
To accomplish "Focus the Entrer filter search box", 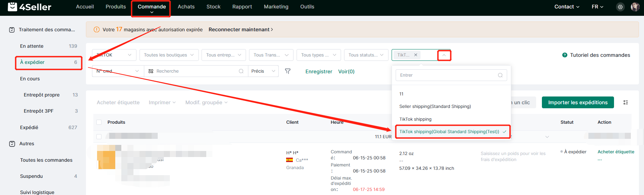I will (451, 75).
